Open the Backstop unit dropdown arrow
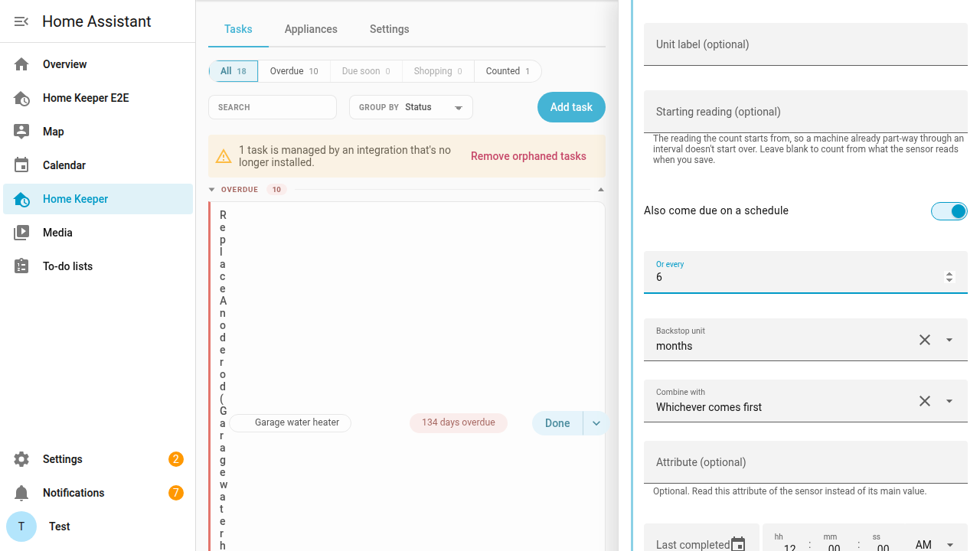Image resolution: width=980 pixels, height=551 pixels. (949, 340)
